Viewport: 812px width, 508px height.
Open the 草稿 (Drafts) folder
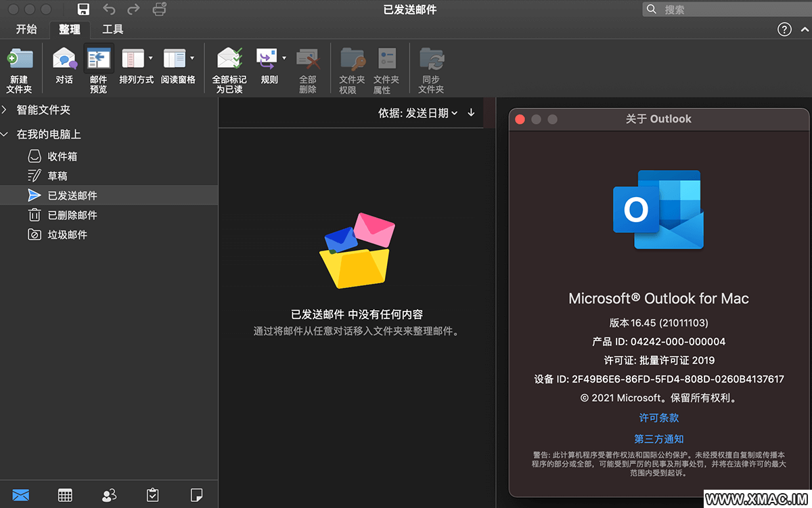coord(109,176)
